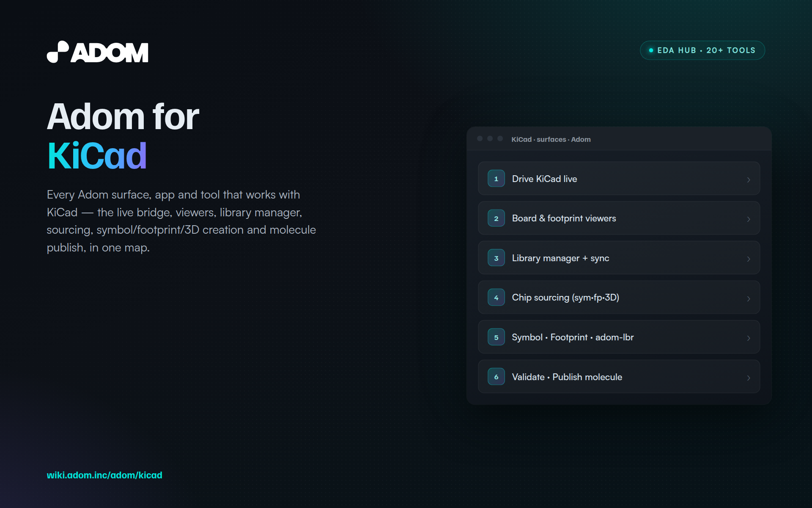This screenshot has height=508, width=812.
Task: Open the wiki.adom.inc/adom/kicad link
Action: (104, 475)
